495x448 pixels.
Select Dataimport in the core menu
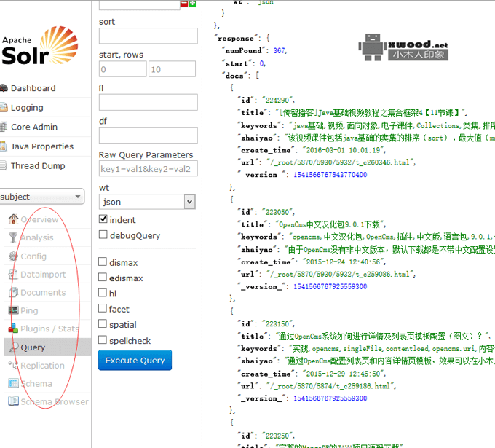coord(43,275)
